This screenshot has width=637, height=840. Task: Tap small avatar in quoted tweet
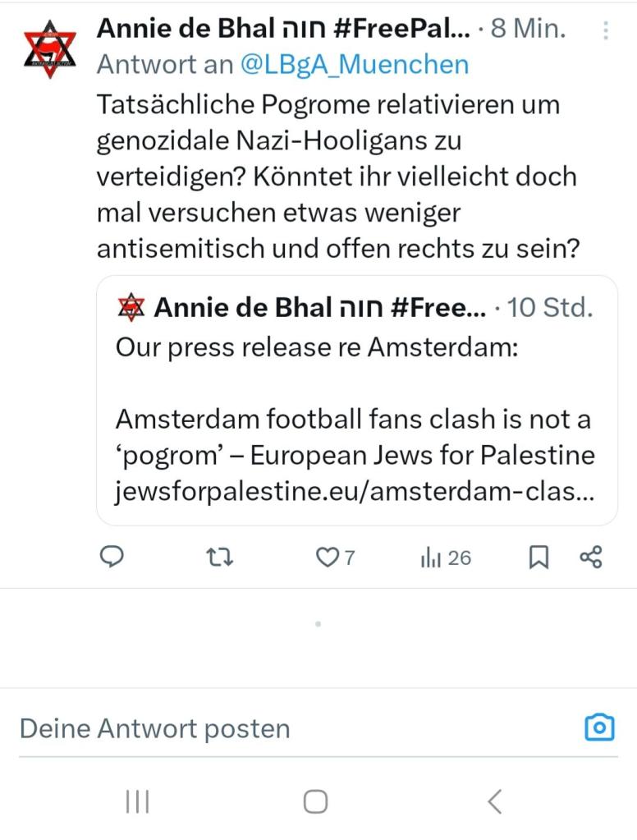(130, 308)
